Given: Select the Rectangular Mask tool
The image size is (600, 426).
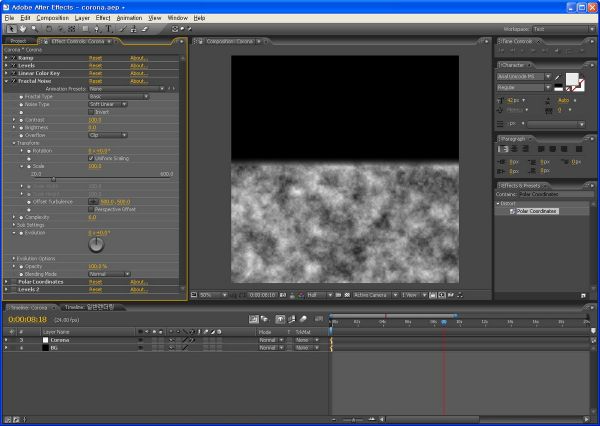Looking at the screenshot, I should 85,29.
